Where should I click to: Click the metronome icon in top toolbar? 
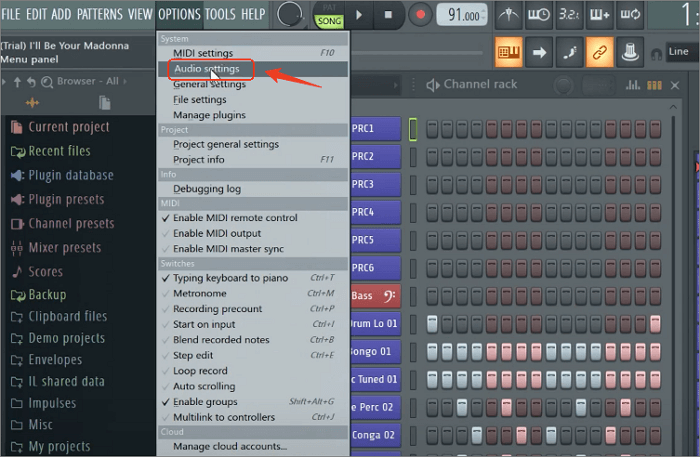pos(508,15)
